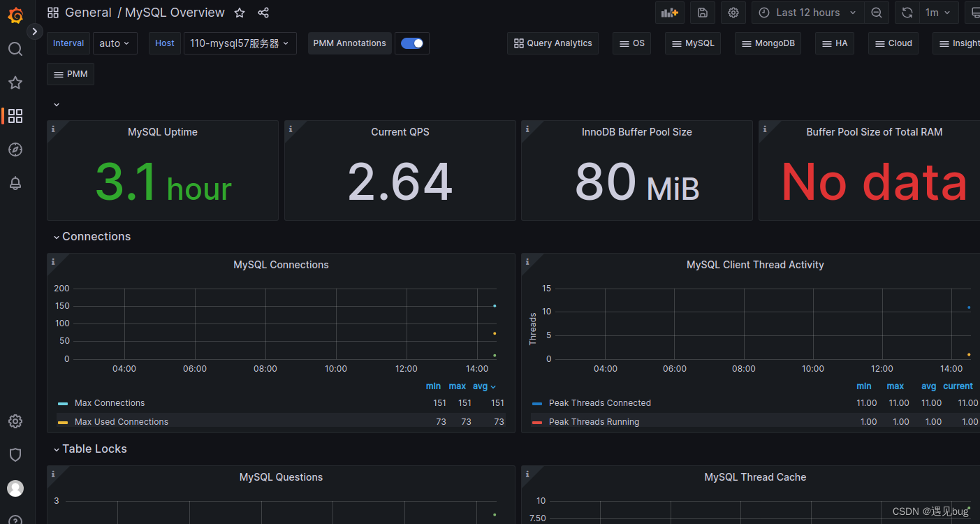Expand the sidebar with arrow button
This screenshot has height=524, width=980.
(x=34, y=31)
